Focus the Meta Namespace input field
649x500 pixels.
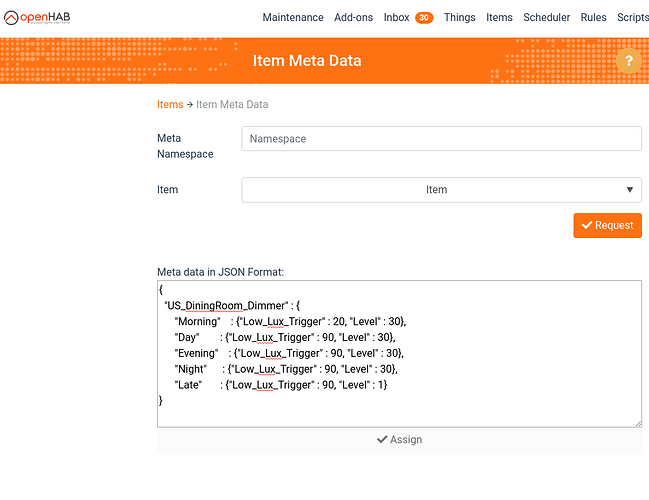[x=441, y=139]
